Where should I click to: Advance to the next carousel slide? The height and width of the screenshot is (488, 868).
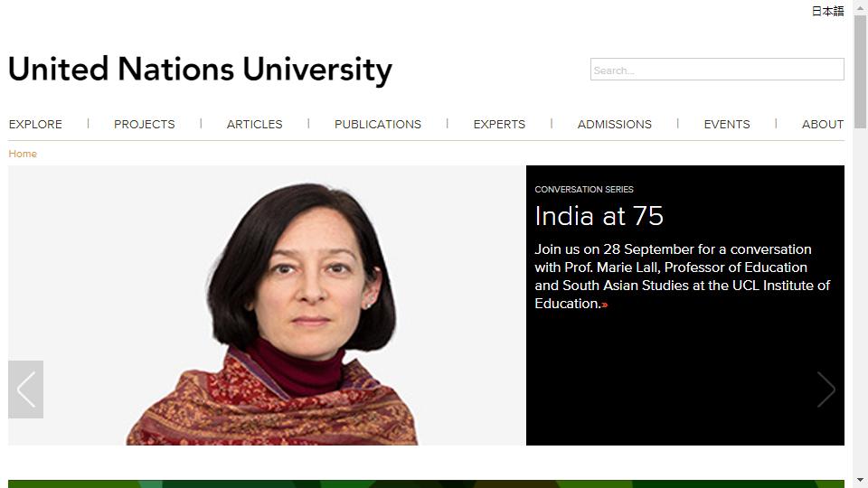click(826, 389)
